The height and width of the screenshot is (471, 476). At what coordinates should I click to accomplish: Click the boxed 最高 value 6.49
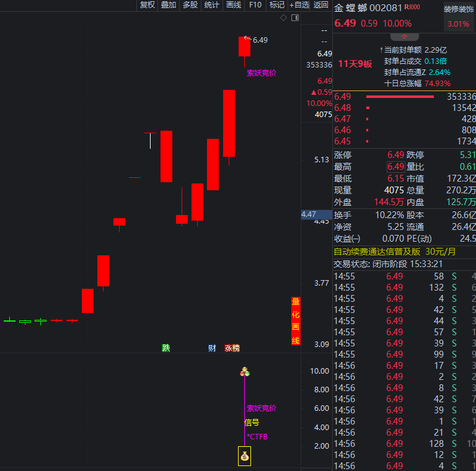pos(396,167)
